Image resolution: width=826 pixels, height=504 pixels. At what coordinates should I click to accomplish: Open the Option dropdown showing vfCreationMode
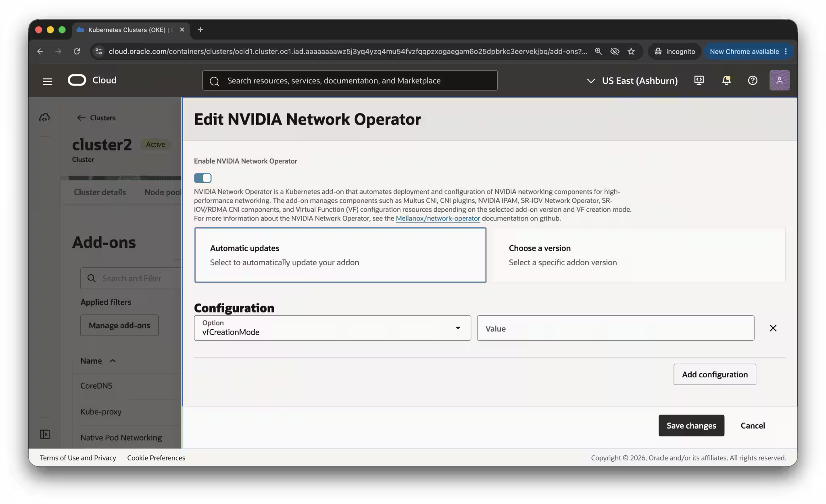[x=332, y=328]
